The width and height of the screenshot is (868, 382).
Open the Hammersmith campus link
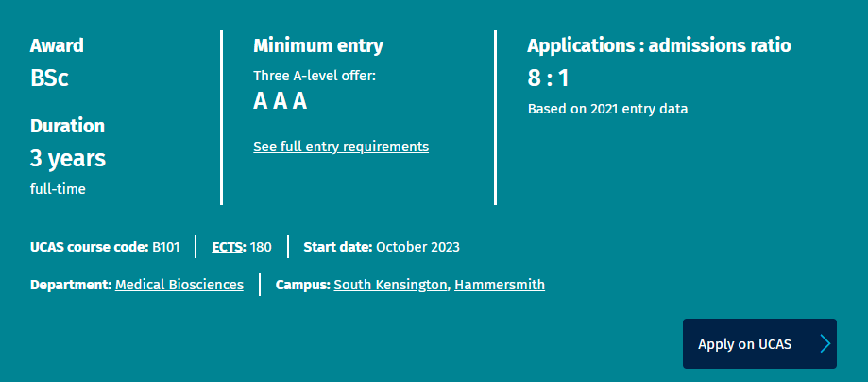(x=500, y=285)
